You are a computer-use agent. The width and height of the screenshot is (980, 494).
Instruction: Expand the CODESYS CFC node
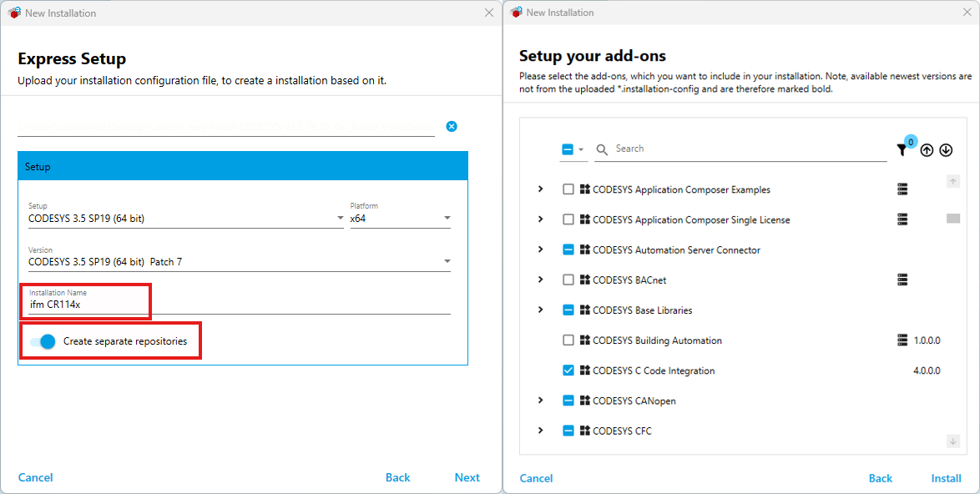541,431
